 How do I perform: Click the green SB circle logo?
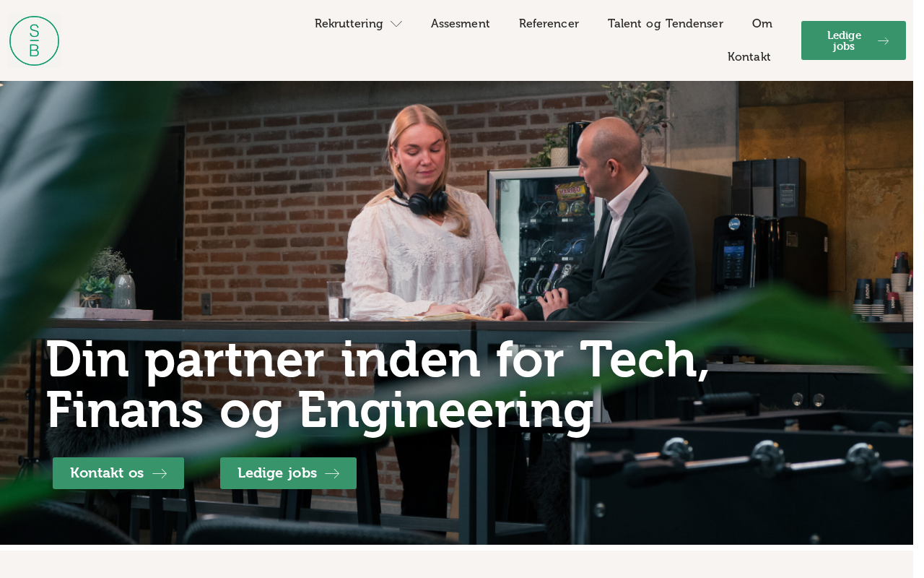pos(34,40)
